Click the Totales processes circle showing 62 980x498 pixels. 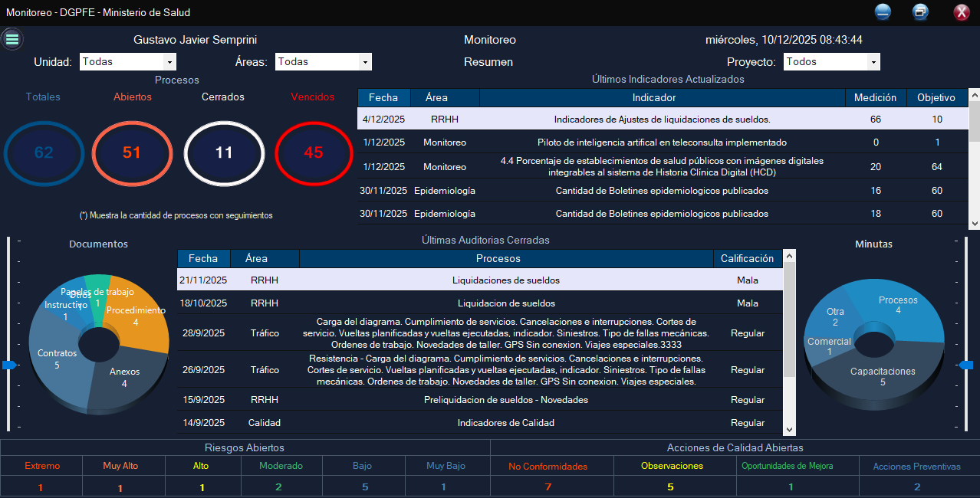[x=44, y=152]
